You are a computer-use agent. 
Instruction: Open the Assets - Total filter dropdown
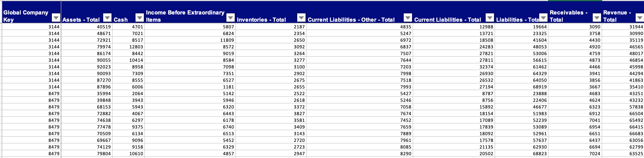point(107,18)
